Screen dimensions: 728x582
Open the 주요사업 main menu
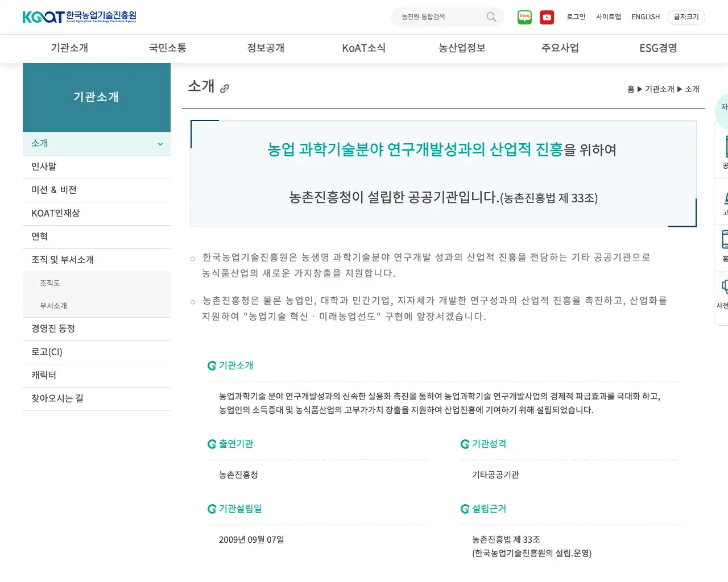click(x=560, y=48)
